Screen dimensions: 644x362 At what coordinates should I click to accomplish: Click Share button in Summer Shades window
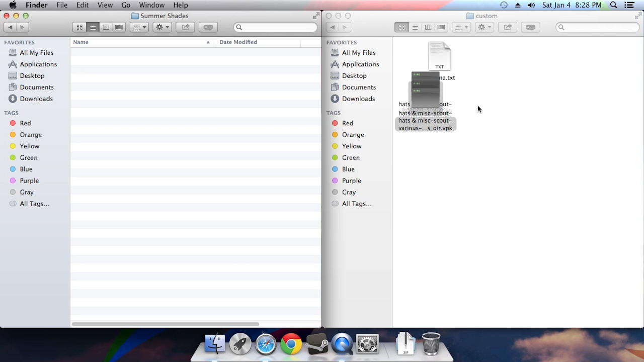click(185, 27)
